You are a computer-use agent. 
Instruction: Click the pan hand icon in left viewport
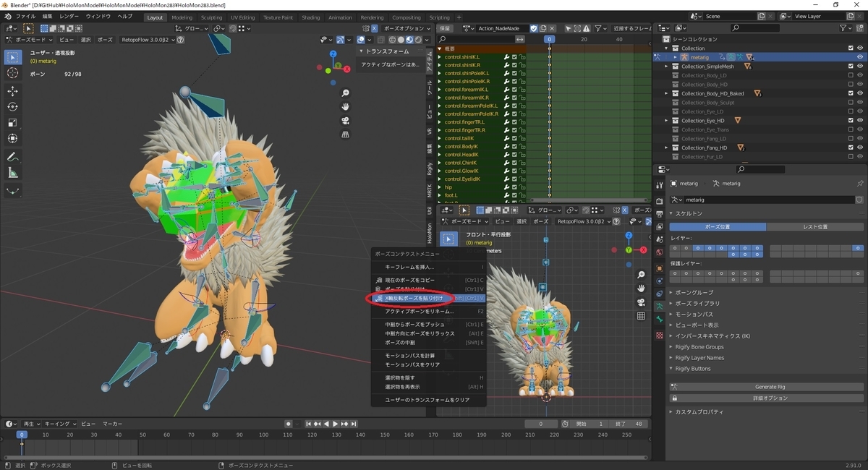[x=346, y=107]
